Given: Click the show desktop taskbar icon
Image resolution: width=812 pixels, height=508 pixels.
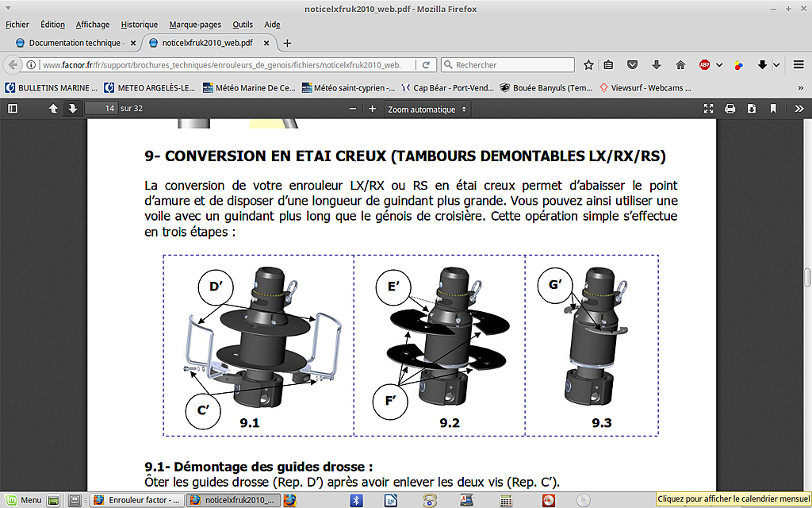Looking at the screenshot, I should (x=53, y=500).
